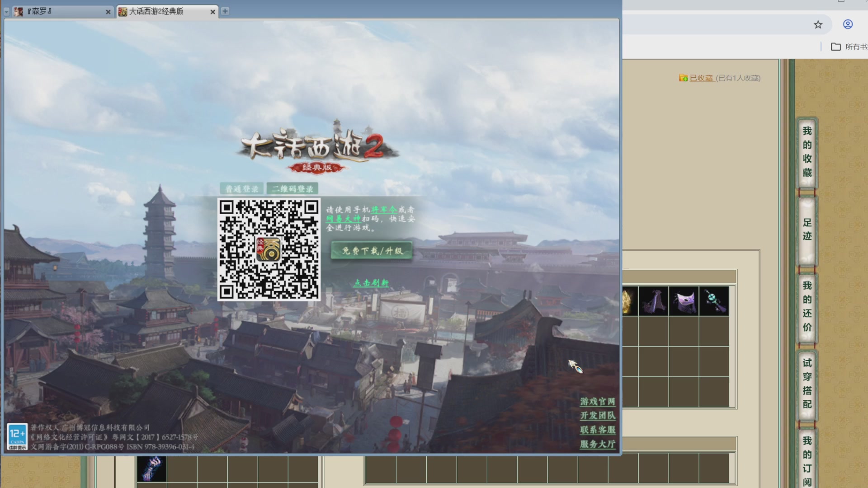Expand the tab list dropdown arrow
Screen dimensions: 868x488
click(x=6, y=12)
